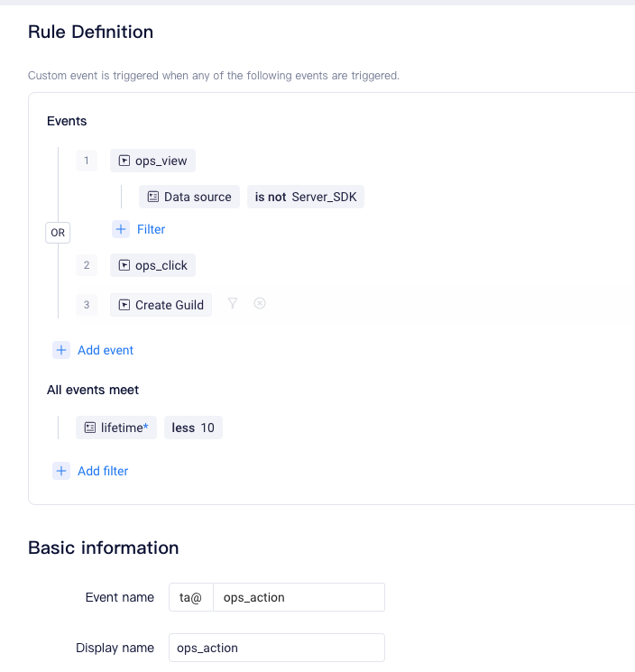The height and width of the screenshot is (672, 635).
Task: Select event row number 1 badge
Action: [87, 161]
